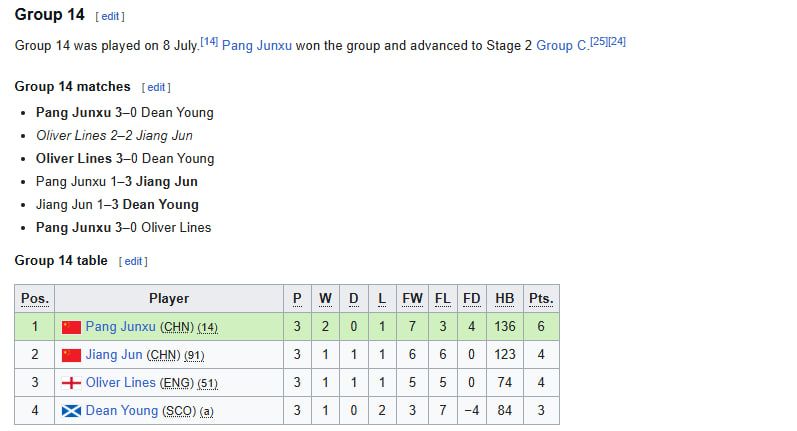797x431 pixels.
Task: Click the China flag icon beside Jiang Jun
Action: [71, 355]
